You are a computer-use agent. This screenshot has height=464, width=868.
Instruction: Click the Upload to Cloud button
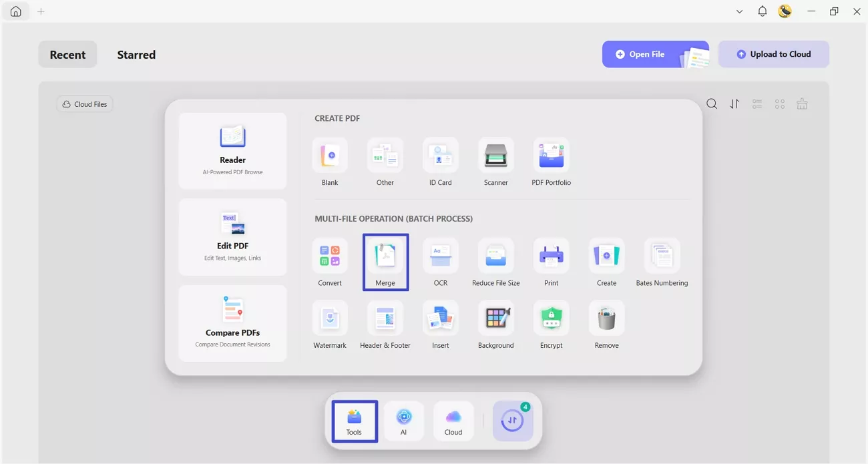[x=774, y=54]
